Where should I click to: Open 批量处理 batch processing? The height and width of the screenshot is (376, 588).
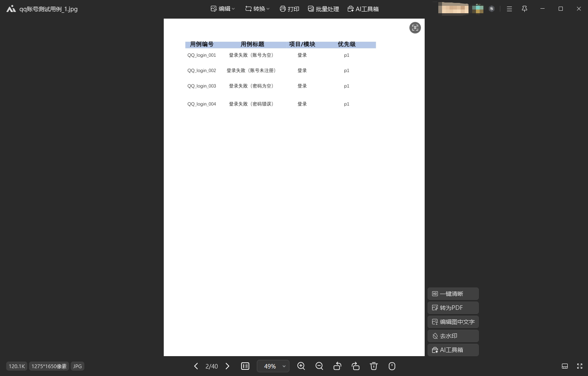pos(323,8)
